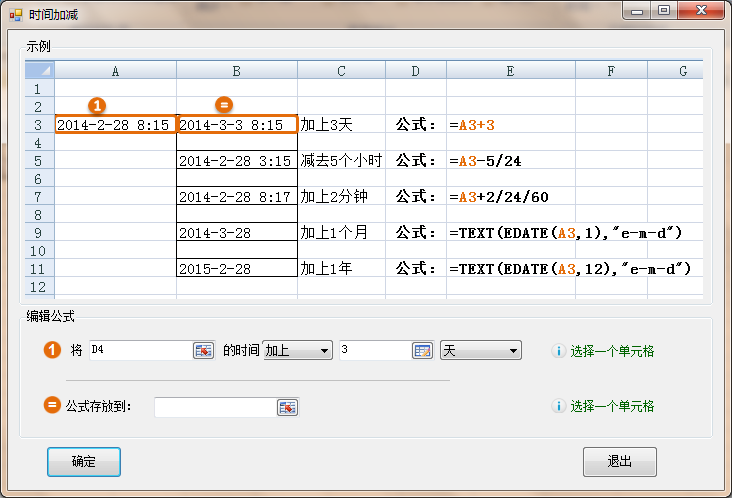Click example cell A3 showing 2014-2-28 8:15
This screenshot has height=498, width=732.
click(115, 125)
